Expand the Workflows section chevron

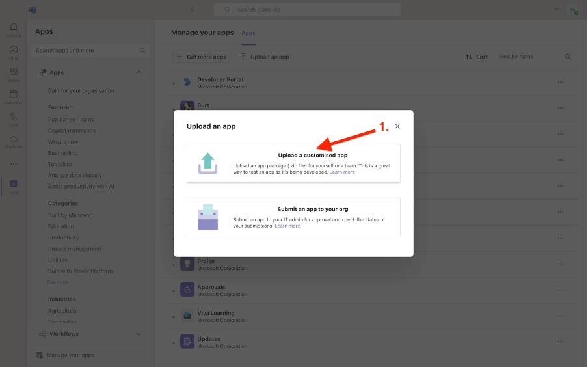tap(139, 334)
